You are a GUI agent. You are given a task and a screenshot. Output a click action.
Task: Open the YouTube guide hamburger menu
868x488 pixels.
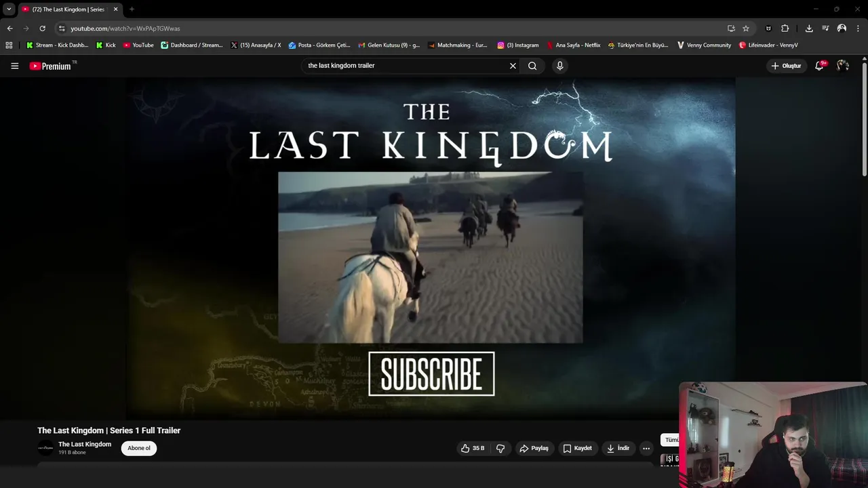(14, 66)
